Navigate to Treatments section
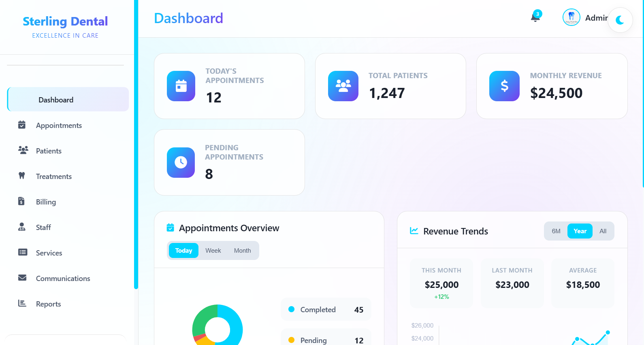 click(68, 176)
